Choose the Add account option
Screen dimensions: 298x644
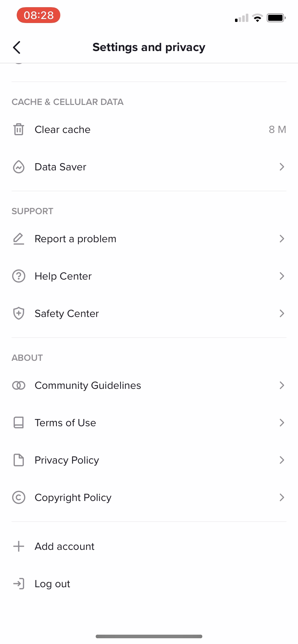pos(65,546)
